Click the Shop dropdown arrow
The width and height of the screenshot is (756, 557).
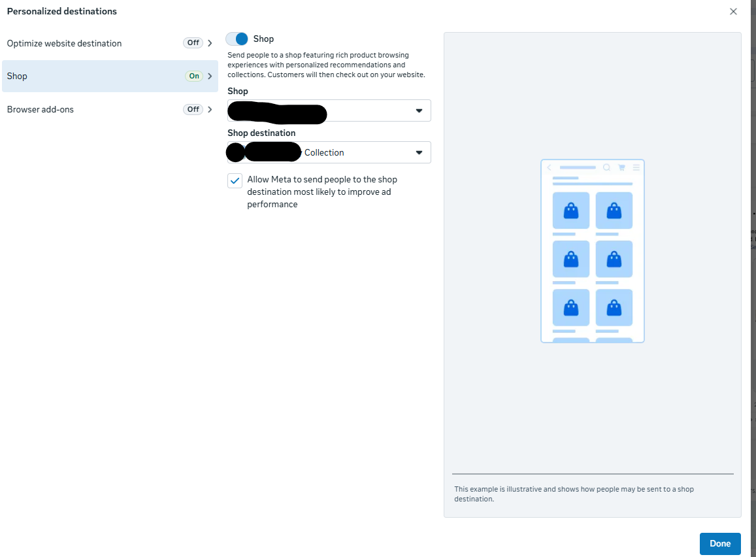pos(419,110)
